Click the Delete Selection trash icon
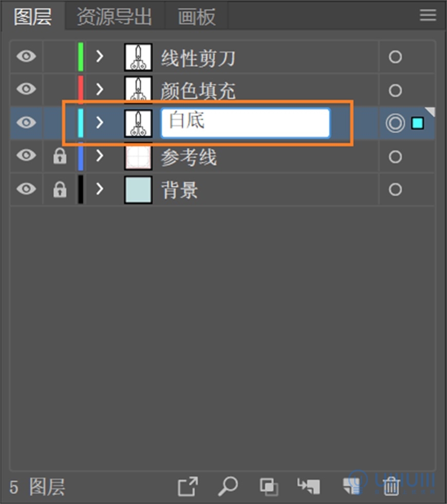 392,485
